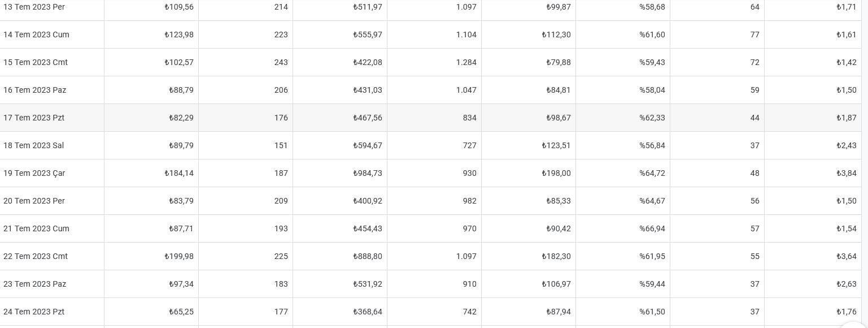Select the 1.284 value cell
868x328 pixels.
click(x=434, y=62)
